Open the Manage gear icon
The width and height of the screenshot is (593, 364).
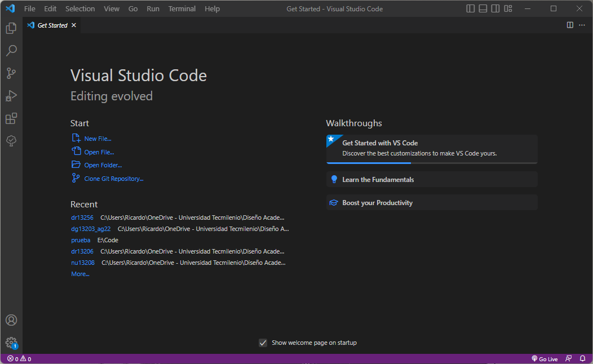pyautogui.click(x=11, y=343)
